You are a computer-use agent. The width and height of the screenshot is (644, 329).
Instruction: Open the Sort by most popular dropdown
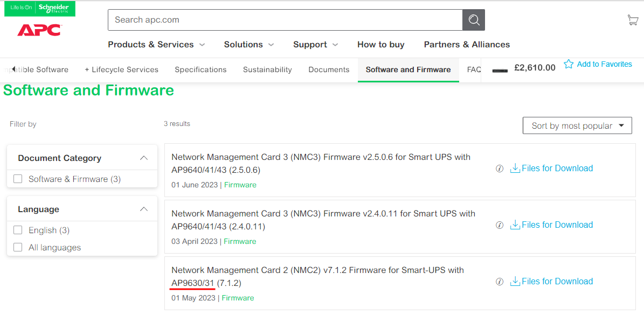577,125
